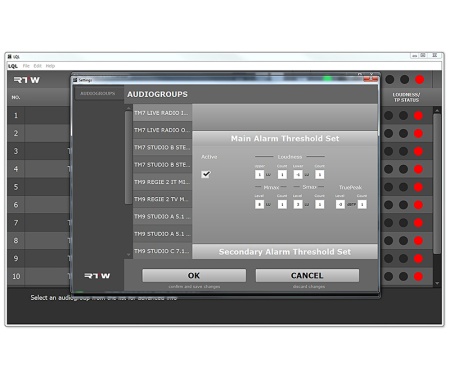Viewport: 450px width, 380px height.
Task: Click the Loudness Upper LU value field
Action: click(259, 174)
